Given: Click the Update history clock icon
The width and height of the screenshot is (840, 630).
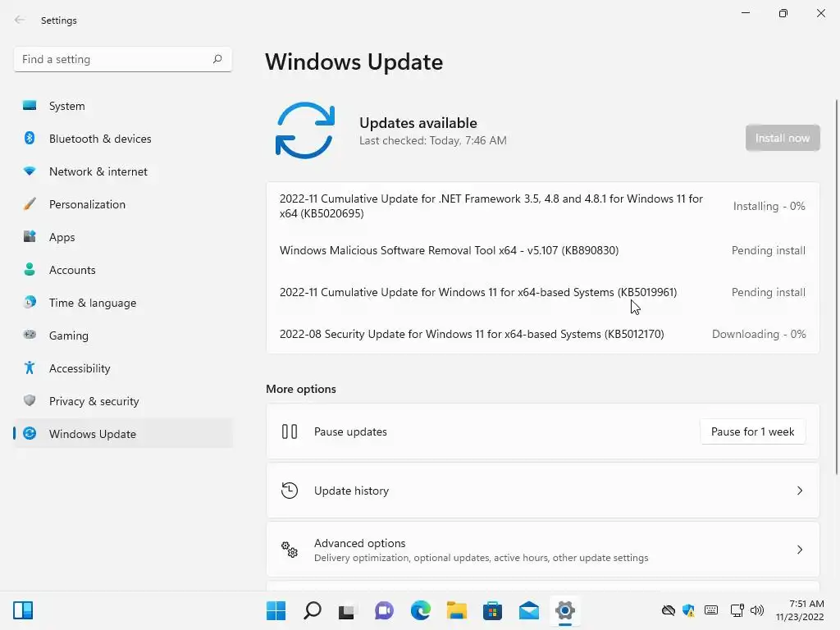Looking at the screenshot, I should 290,491.
